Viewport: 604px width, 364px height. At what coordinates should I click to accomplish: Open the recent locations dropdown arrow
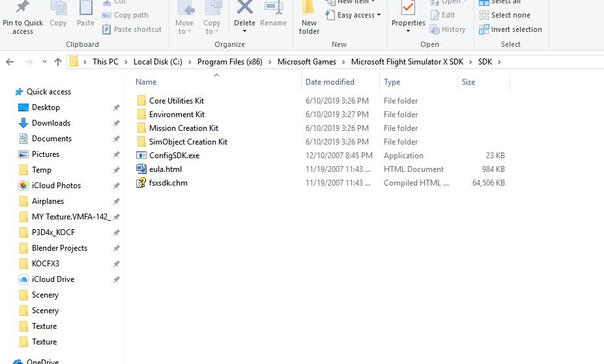[44, 62]
